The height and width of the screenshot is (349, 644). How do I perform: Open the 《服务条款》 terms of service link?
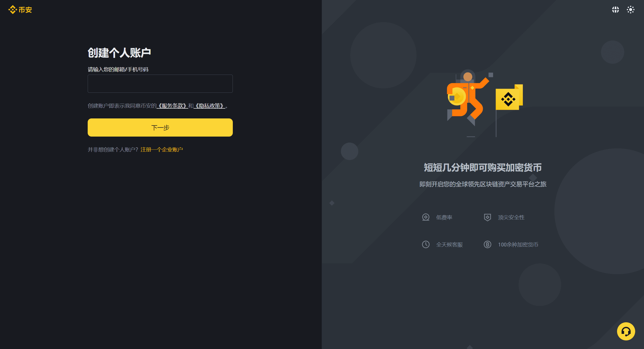click(x=172, y=106)
